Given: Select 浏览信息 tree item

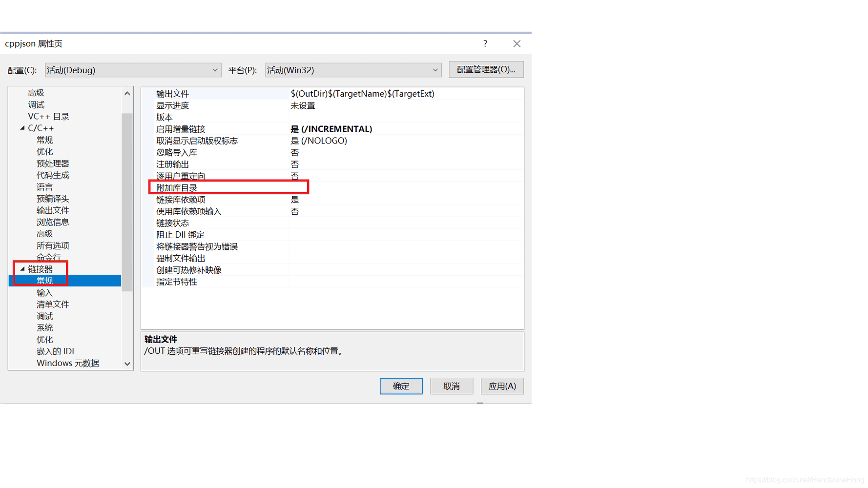Looking at the screenshot, I should click(x=53, y=222).
